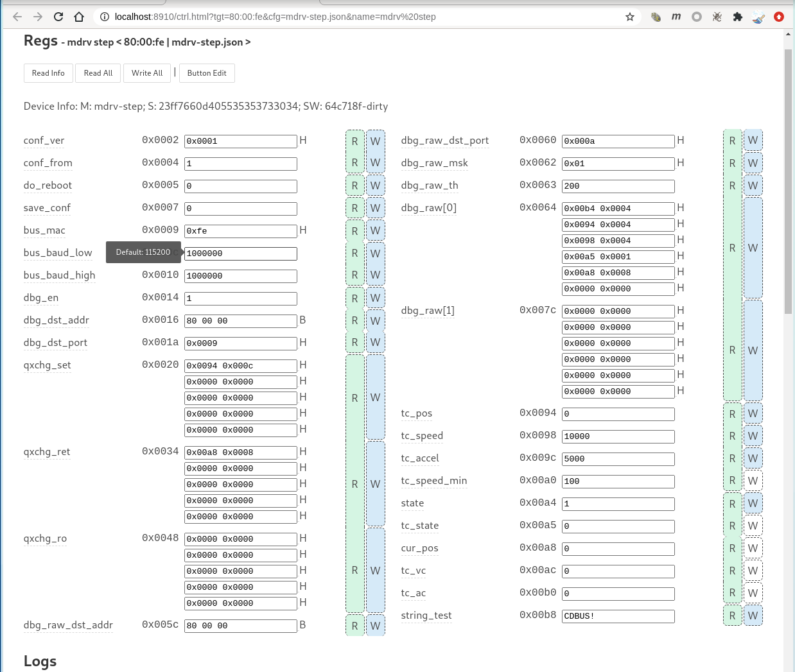Click the dbg_raw_msk register label

[x=434, y=163]
